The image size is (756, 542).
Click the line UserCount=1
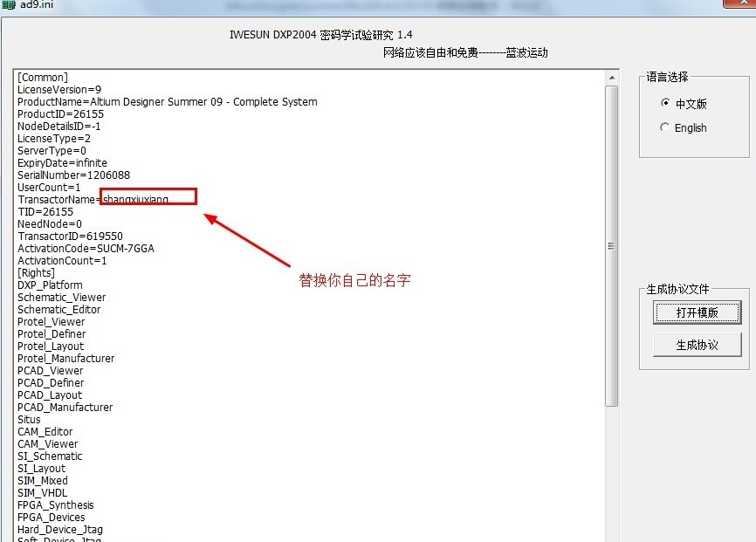49,188
